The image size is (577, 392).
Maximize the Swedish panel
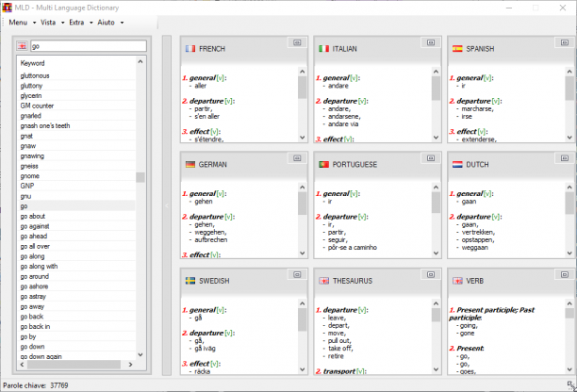coord(297,274)
